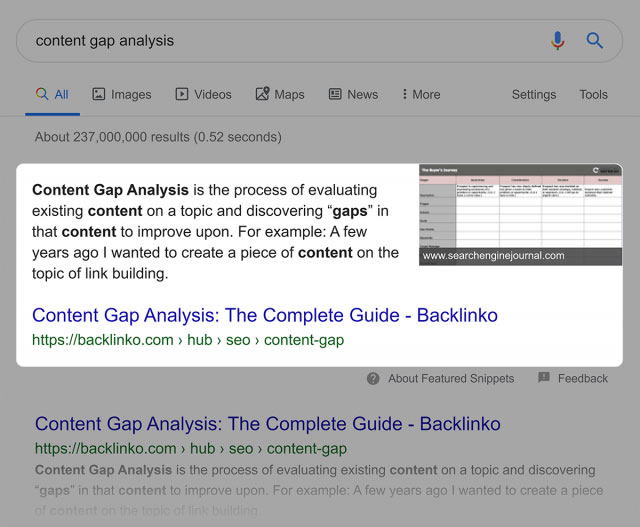Open the News results tab
Screen dimensions: 640x527
click(x=353, y=95)
